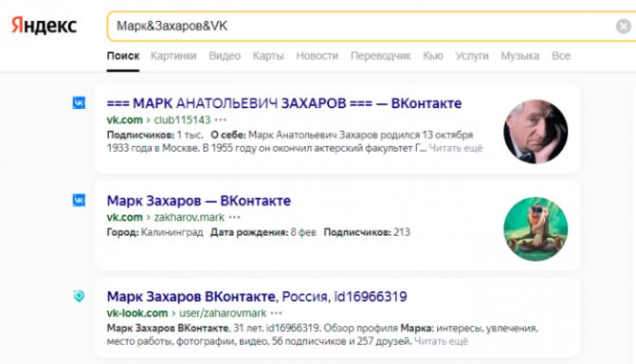Image resolution: width=636 pixels, height=364 pixels.
Task: Click the text Подписчиков: 1 тыс.
Action: 154,135
